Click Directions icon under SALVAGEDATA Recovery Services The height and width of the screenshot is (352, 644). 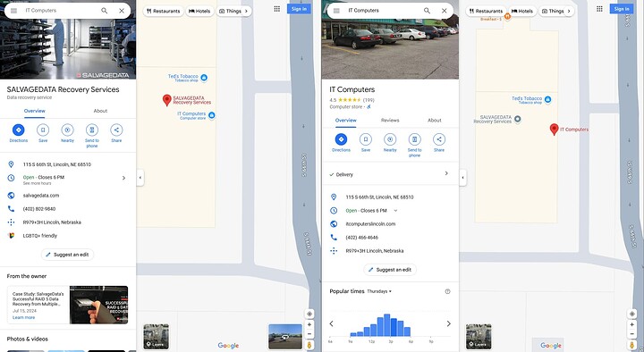point(18,130)
